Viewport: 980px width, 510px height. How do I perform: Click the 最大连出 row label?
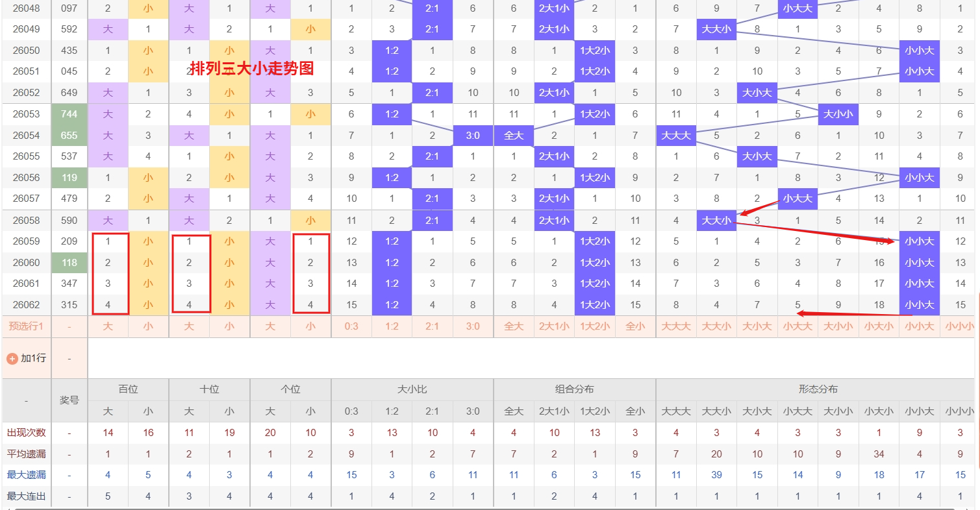(x=26, y=496)
